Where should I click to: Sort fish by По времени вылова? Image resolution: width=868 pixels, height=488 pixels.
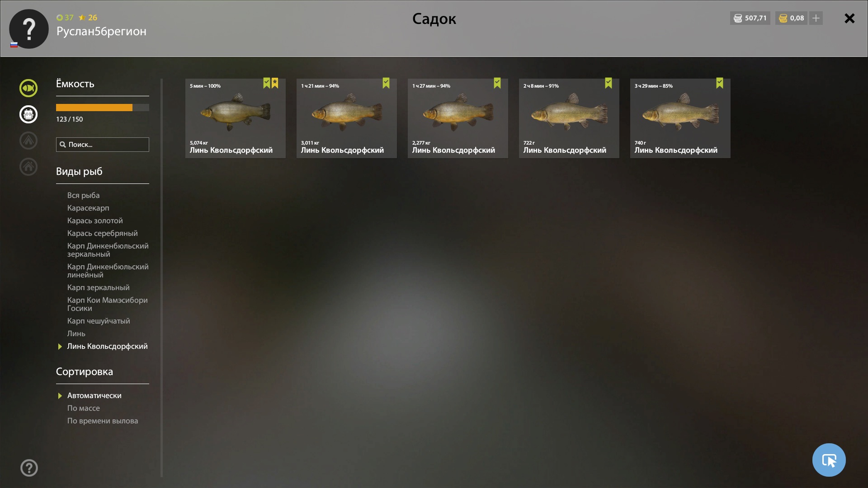[x=103, y=421]
